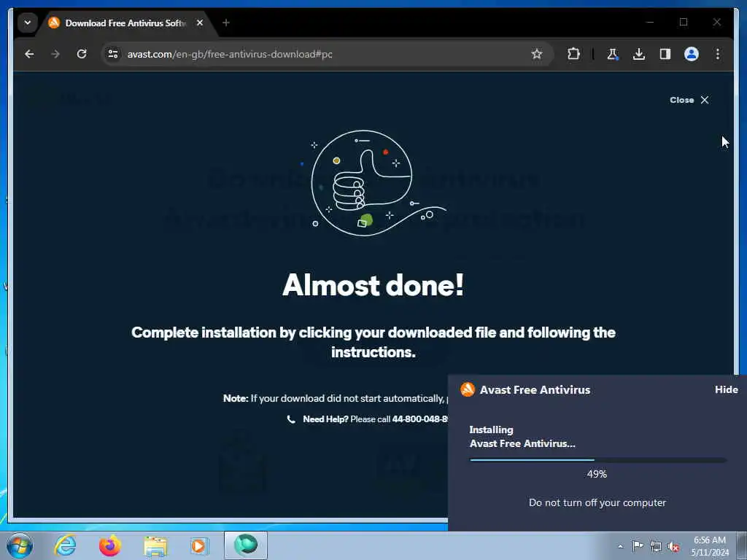
Task: Open the Chrome profile avatar
Action: click(x=692, y=54)
